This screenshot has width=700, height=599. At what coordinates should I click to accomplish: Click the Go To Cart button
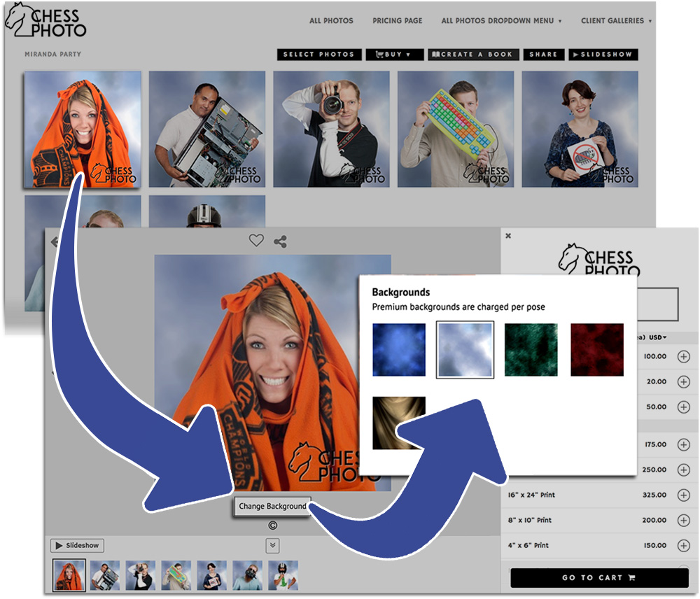point(599,577)
